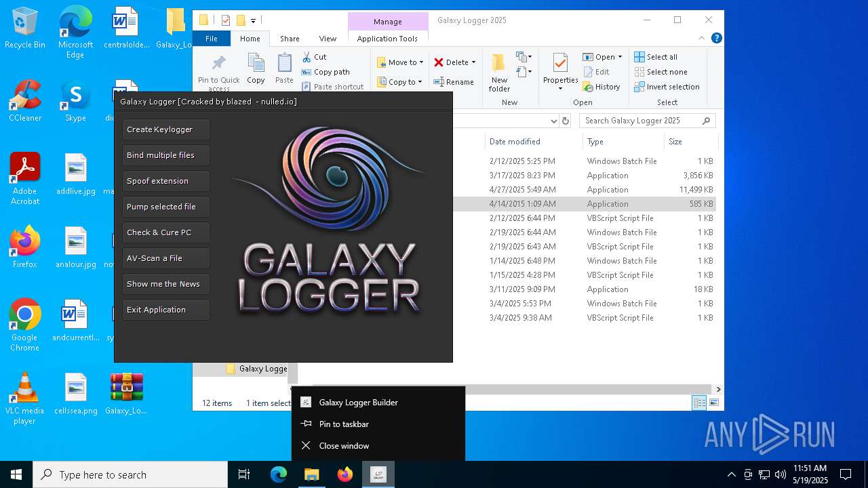Open the Easy access dropdown icon
The image size is (868, 488).
(524, 71)
